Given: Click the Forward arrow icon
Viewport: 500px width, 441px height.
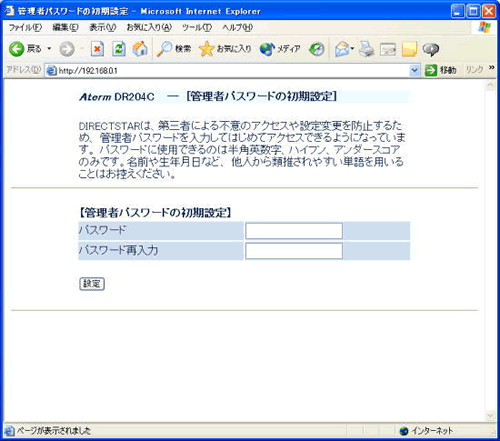Looking at the screenshot, I should [67, 49].
